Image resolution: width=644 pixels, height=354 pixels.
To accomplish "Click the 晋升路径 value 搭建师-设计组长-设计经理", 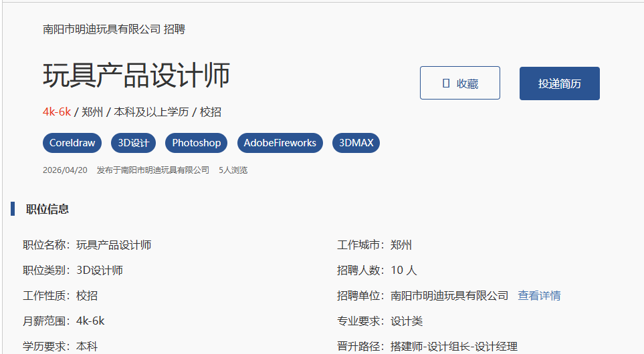I will [454, 346].
